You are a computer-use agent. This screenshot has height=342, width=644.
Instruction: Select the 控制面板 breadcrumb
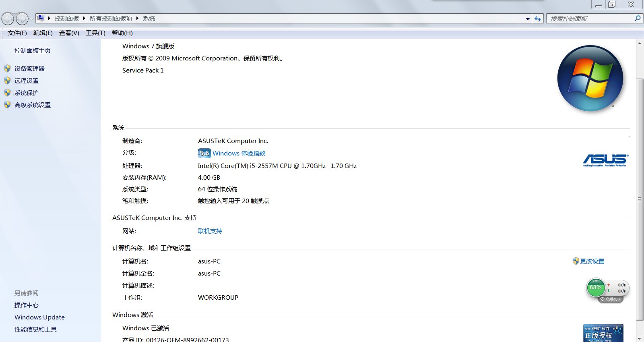67,19
